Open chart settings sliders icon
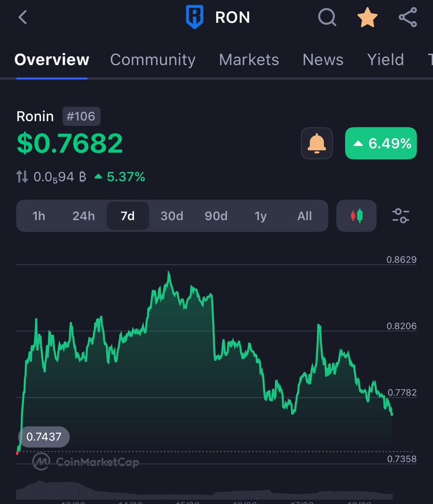The image size is (433, 504). (x=401, y=216)
